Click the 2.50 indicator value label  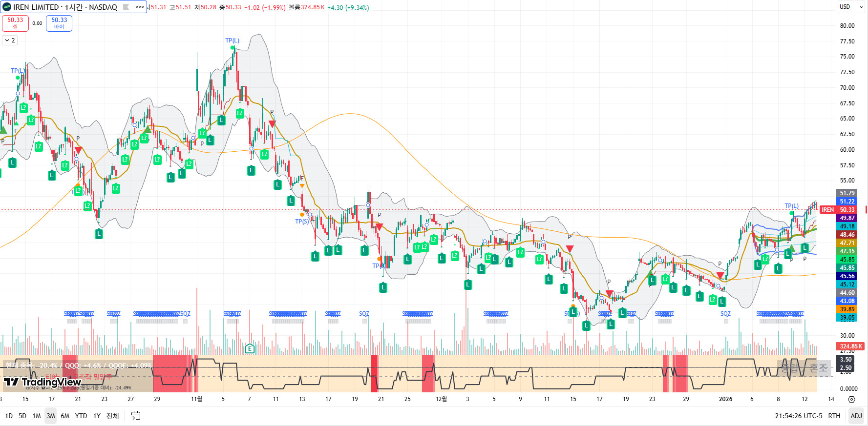pyautogui.click(x=846, y=368)
